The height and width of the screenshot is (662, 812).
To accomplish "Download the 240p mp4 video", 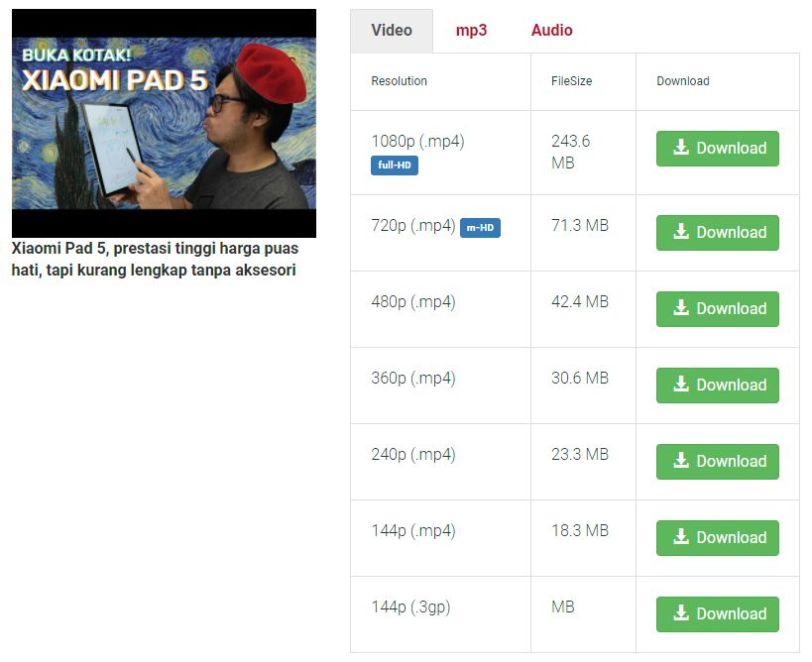I will coord(718,462).
